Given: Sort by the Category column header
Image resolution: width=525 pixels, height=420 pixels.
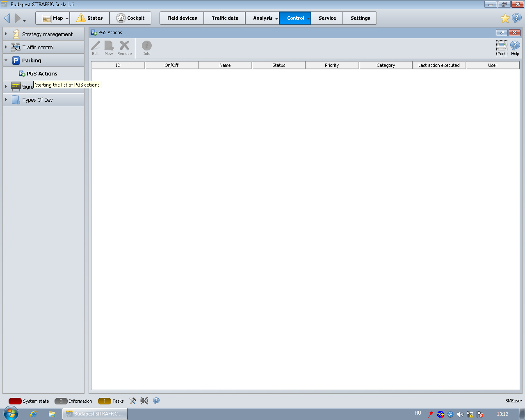Looking at the screenshot, I should 386,65.
